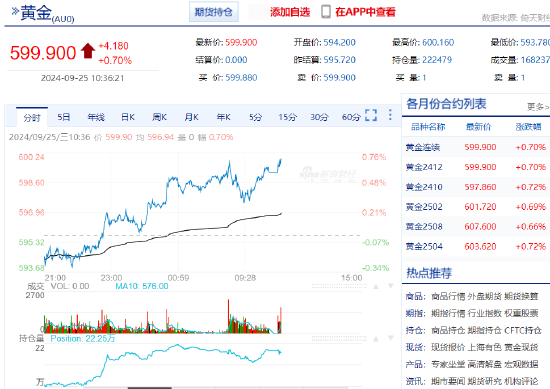This screenshot has width=550, height=389.
Task: Open 行业指数 link
Action: pyautogui.click(x=484, y=313)
